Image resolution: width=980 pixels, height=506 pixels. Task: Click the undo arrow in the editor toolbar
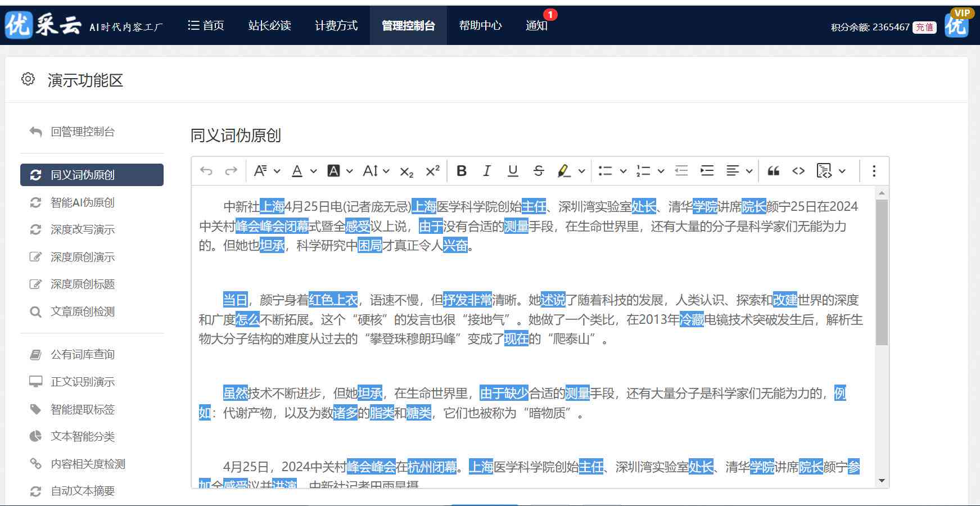point(206,171)
